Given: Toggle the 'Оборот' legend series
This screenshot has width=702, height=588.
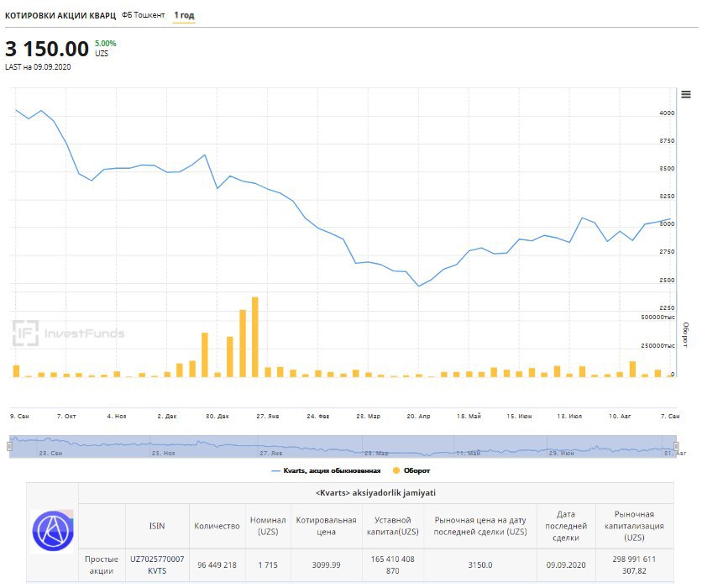Looking at the screenshot, I should (x=411, y=470).
